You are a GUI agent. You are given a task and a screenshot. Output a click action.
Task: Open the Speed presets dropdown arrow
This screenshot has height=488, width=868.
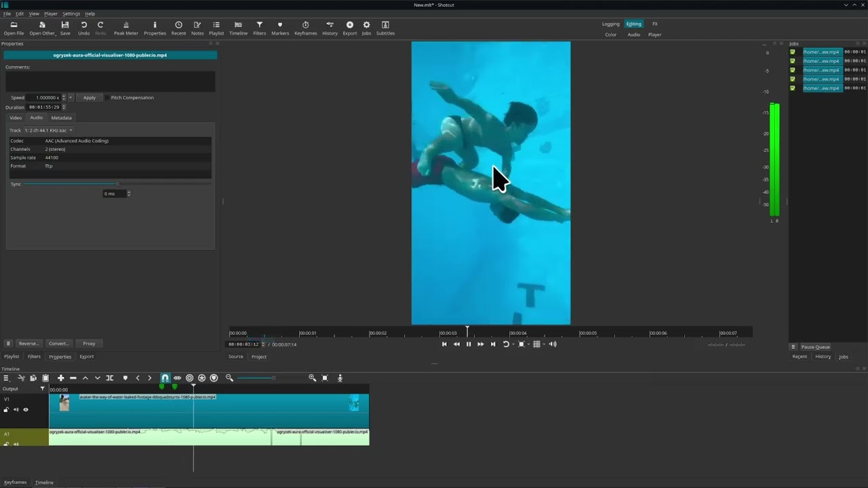coord(71,98)
